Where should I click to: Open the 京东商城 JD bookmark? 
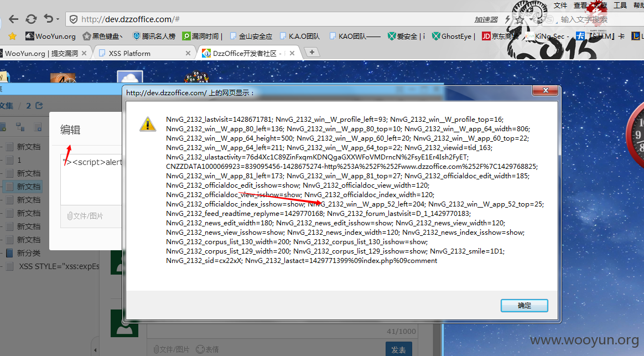500,36
